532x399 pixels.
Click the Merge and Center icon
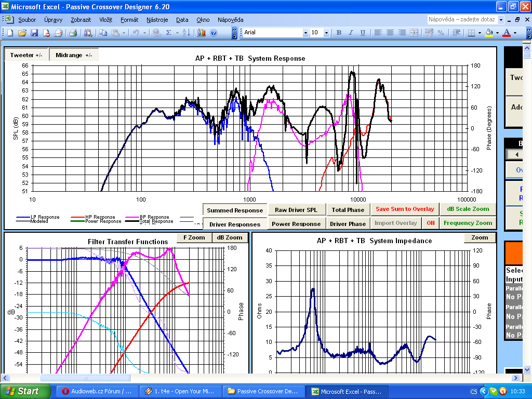pos(414,33)
